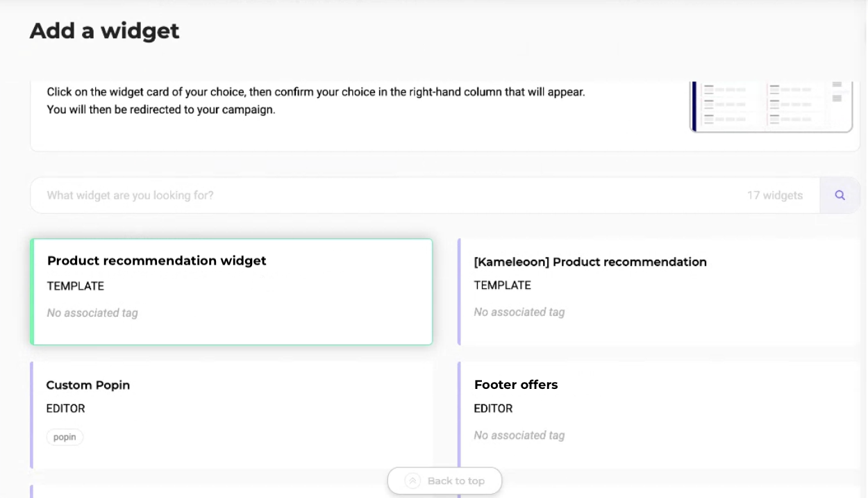The height and width of the screenshot is (498, 868).
Task: Choose the [Kameleoon] Product recommendation card
Action: [659, 292]
